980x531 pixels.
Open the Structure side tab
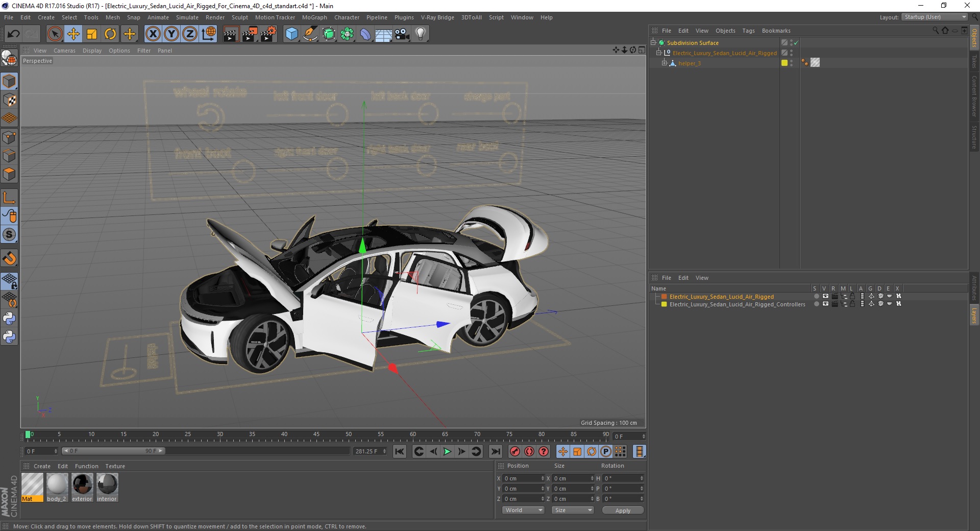(x=974, y=137)
